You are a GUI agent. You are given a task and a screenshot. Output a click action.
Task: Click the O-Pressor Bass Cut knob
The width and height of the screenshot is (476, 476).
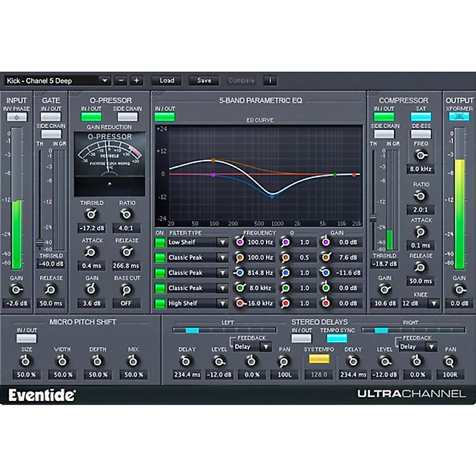tap(126, 290)
